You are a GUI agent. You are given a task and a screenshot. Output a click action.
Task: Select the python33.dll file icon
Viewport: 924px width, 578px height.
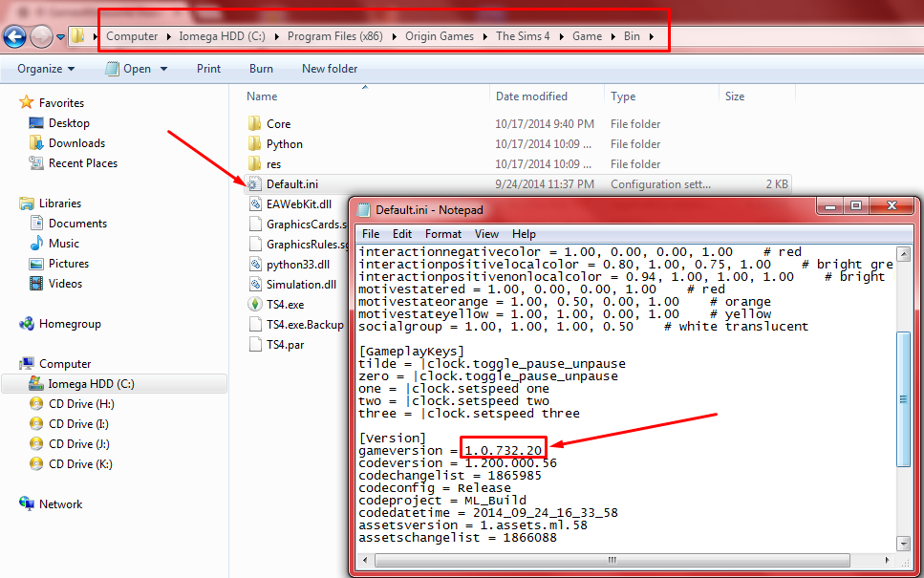tap(254, 264)
